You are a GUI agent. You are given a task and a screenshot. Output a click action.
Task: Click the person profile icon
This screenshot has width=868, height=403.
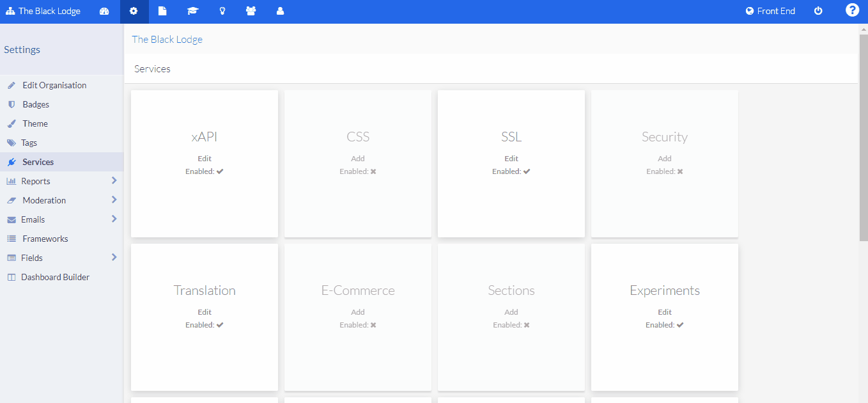pos(280,11)
